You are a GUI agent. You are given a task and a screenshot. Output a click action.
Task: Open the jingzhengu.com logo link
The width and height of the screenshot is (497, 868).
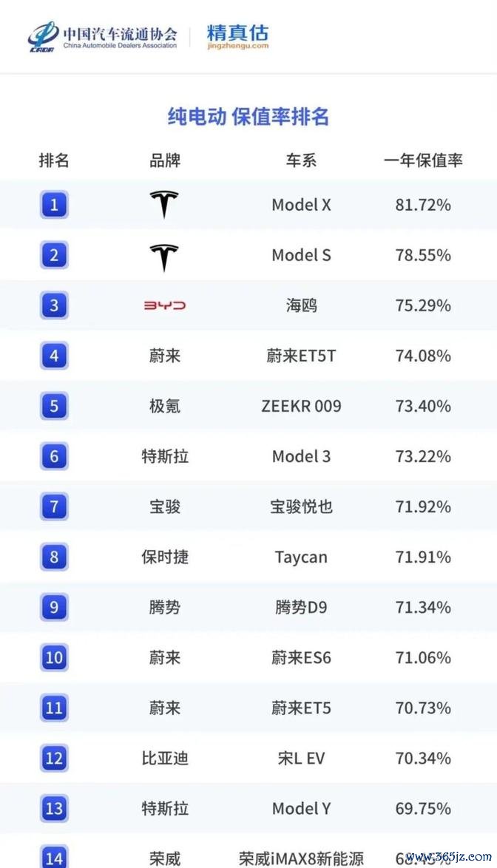pos(237,36)
